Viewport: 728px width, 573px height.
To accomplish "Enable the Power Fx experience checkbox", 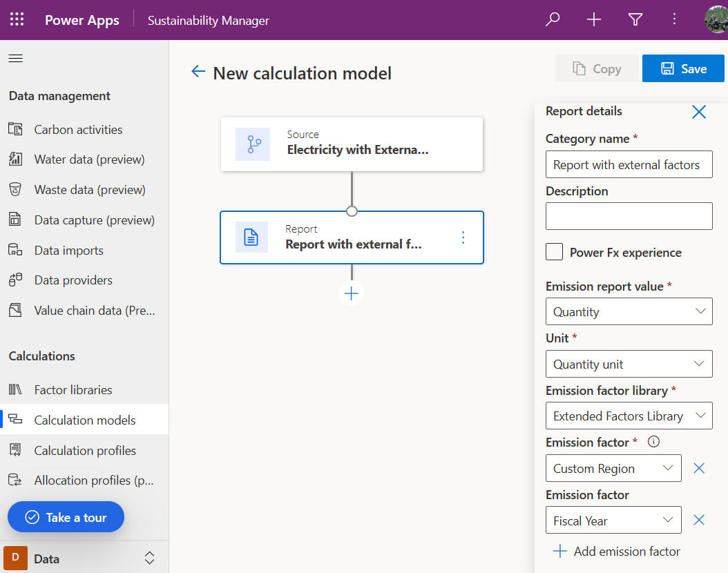I will coord(554,252).
